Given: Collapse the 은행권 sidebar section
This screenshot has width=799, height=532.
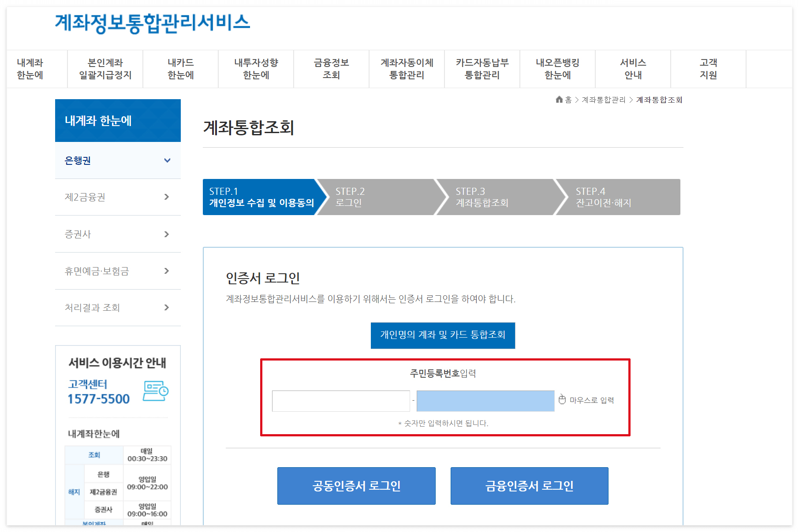Looking at the screenshot, I should (x=118, y=161).
